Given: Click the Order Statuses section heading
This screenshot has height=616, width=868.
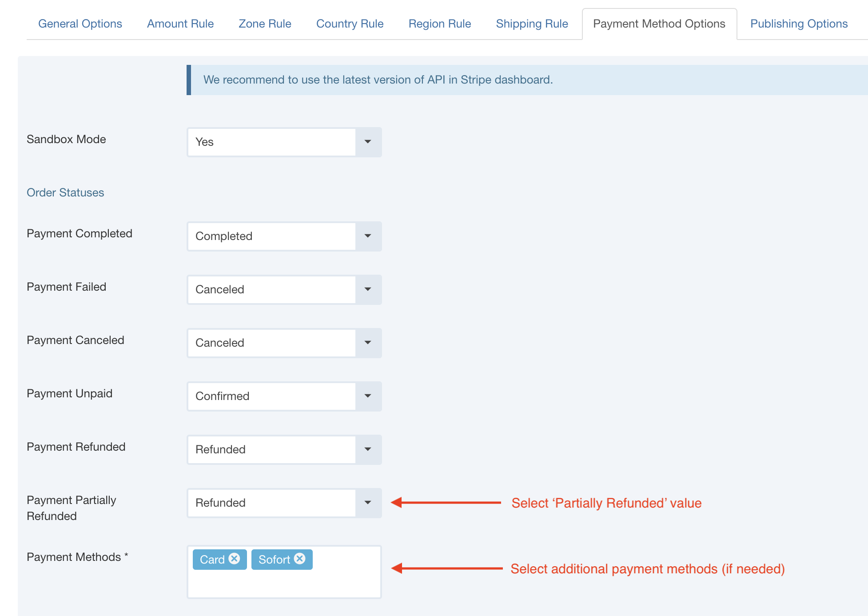Looking at the screenshot, I should (x=65, y=192).
